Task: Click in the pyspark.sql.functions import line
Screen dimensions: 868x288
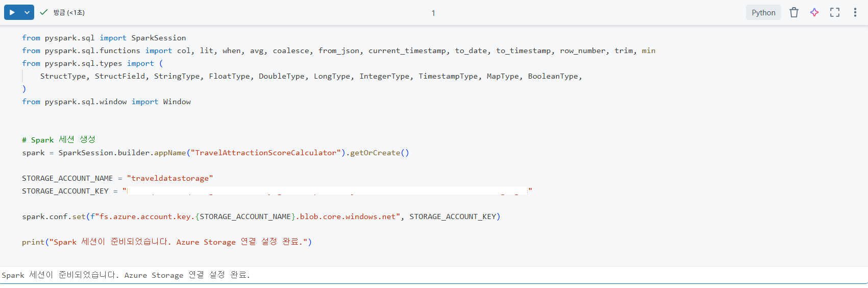Action: [339, 51]
